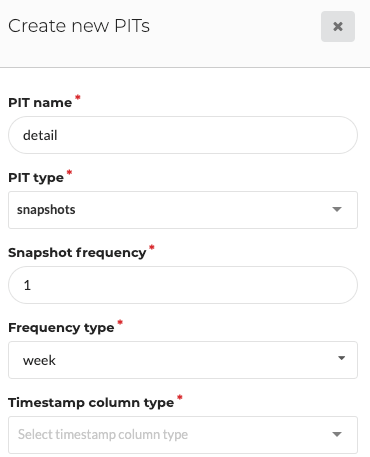Click the 'PIT type' label
Screen dimensions: 370x457
click(x=36, y=178)
